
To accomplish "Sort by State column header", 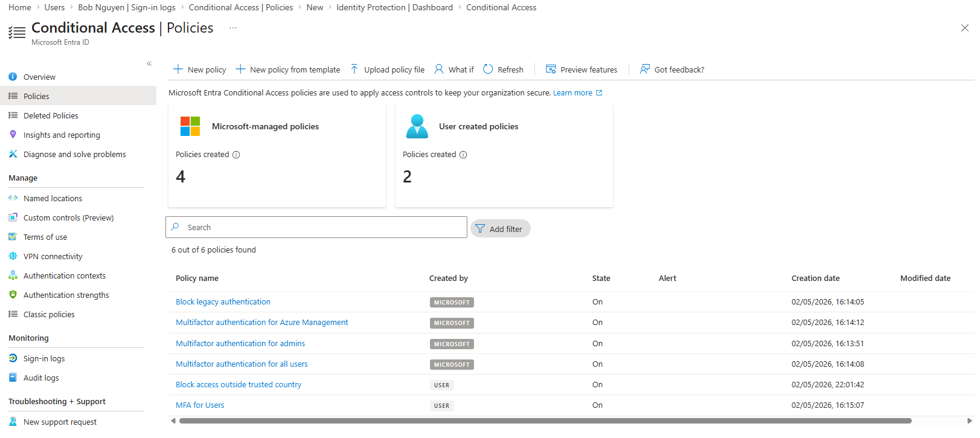I will pos(601,278).
